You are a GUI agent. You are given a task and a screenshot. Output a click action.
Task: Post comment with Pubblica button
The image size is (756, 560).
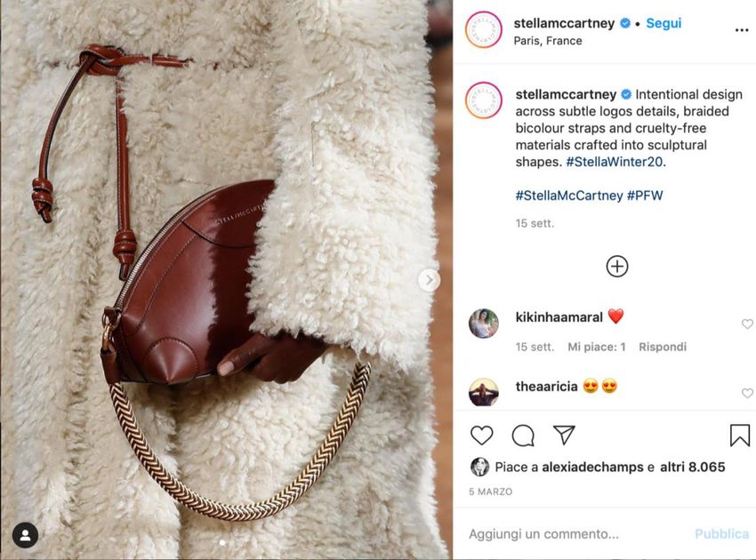721,534
